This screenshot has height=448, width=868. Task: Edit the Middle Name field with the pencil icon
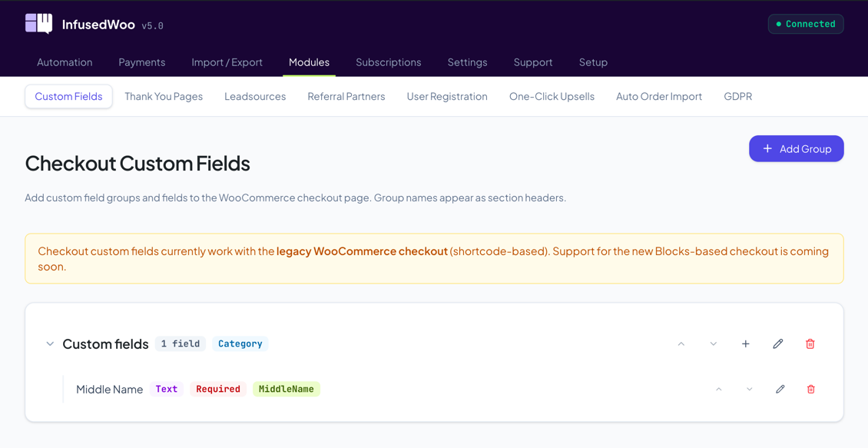[x=780, y=389]
